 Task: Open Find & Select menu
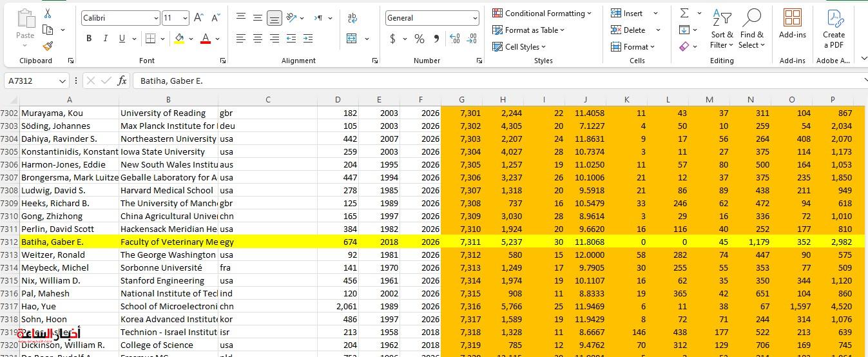pos(752,29)
